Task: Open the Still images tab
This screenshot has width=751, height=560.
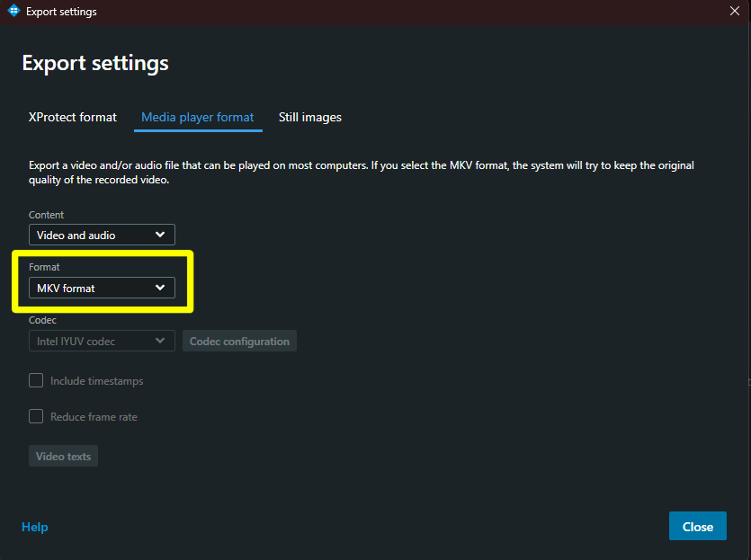Action: [310, 117]
